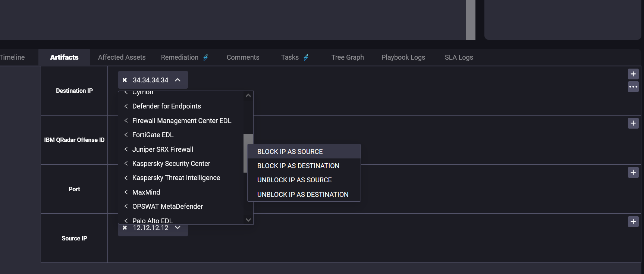Add a new Source IP with plus icon
This screenshot has width=644, height=274.
[633, 221]
